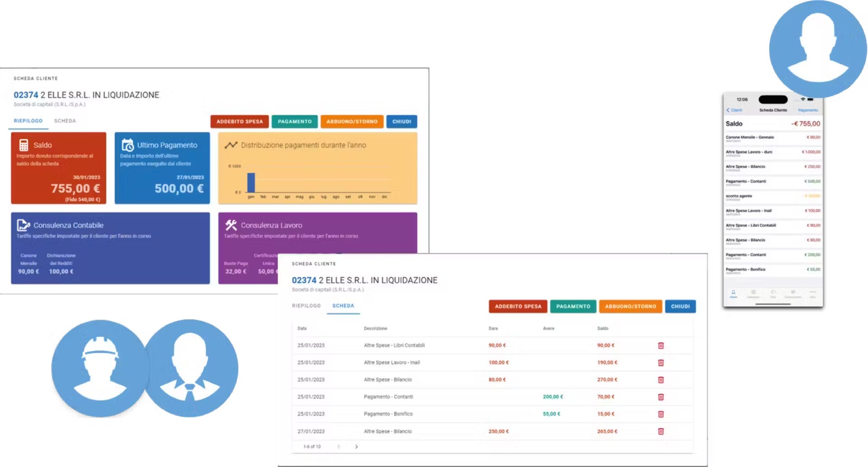
Task: Click the Consulenza Contabile document icon
Action: [23, 225]
